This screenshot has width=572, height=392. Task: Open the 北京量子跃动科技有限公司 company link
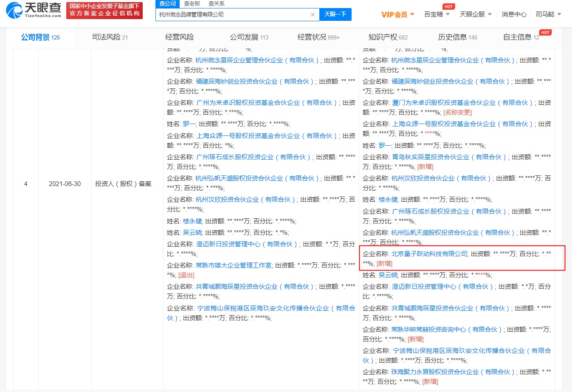pos(429,254)
